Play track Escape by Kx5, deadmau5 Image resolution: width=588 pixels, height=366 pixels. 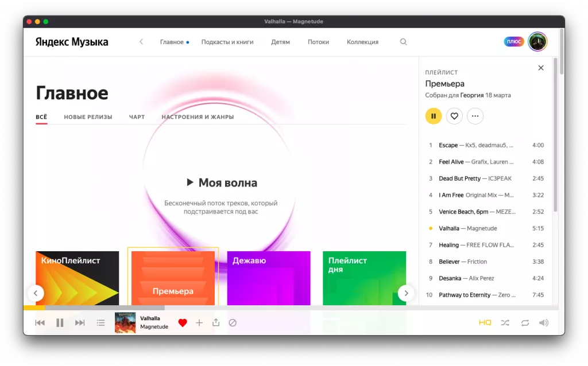click(486, 145)
